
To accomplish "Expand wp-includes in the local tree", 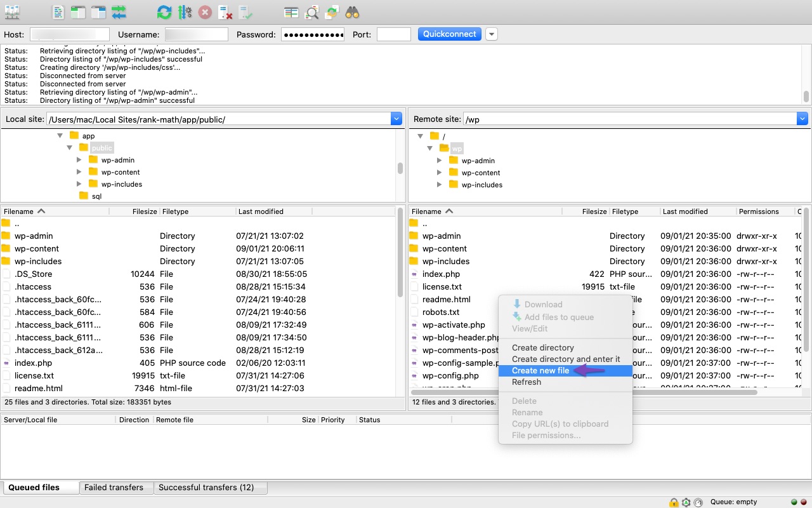I will pos(79,184).
